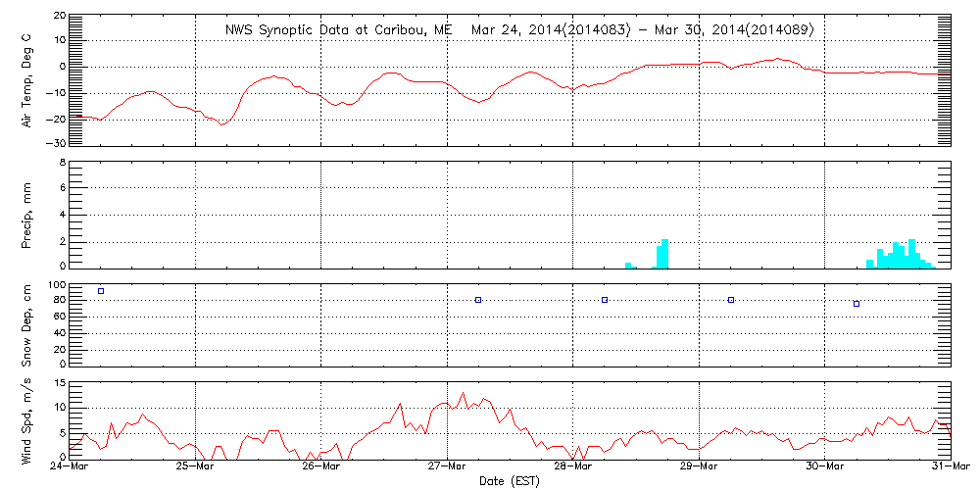Select the snow depth marker on 24-Mar
Viewport: 980px width, 490px height.
[101, 291]
